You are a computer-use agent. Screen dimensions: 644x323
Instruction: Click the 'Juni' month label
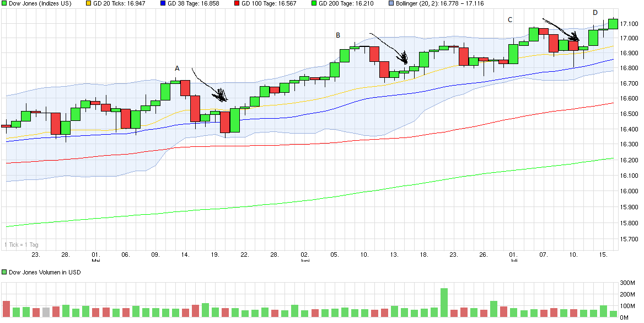pyautogui.click(x=305, y=261)
